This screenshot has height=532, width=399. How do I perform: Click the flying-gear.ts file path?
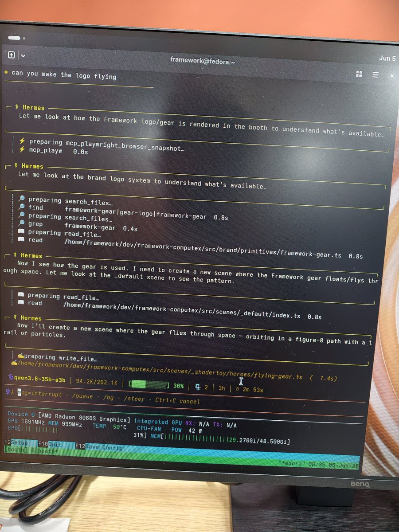click(x=160, y=371)
